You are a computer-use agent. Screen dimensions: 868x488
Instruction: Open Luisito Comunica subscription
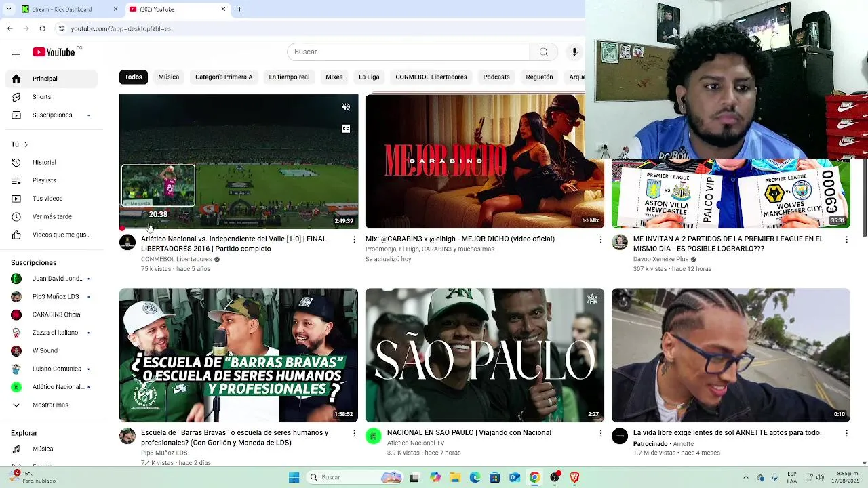pos(52,369)
